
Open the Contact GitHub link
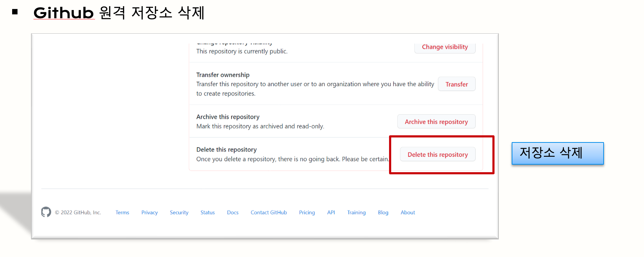click(269, 213)
